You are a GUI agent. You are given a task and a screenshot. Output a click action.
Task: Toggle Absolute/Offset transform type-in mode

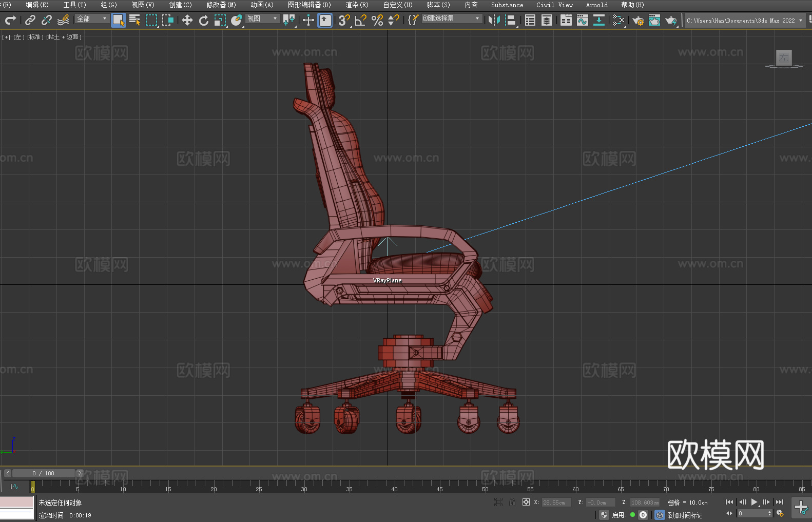click(526, 502)
